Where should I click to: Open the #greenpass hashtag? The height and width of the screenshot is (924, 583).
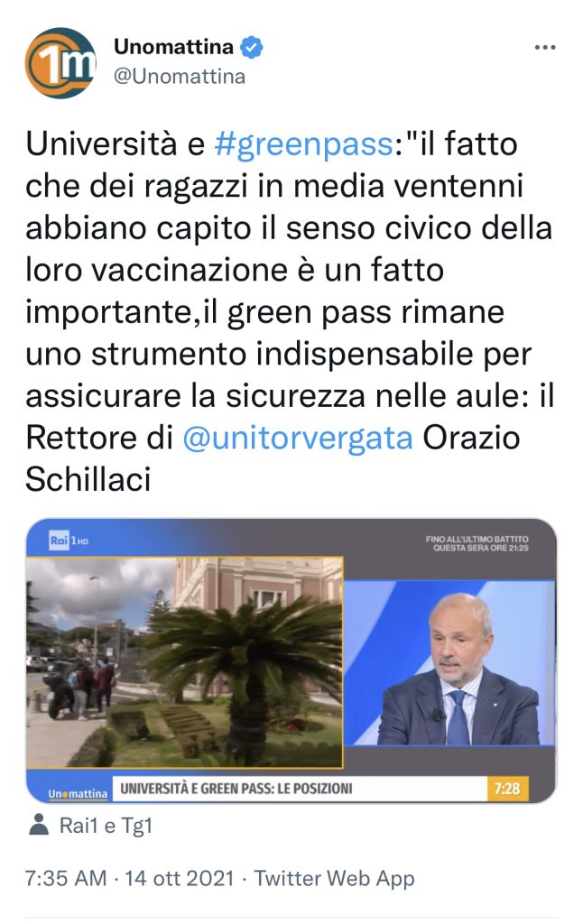[303, 144]
